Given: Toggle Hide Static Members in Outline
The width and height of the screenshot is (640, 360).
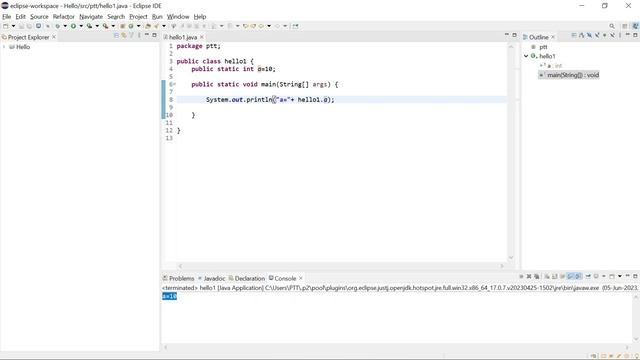Looking at the screenshot, I should point(597,36).
